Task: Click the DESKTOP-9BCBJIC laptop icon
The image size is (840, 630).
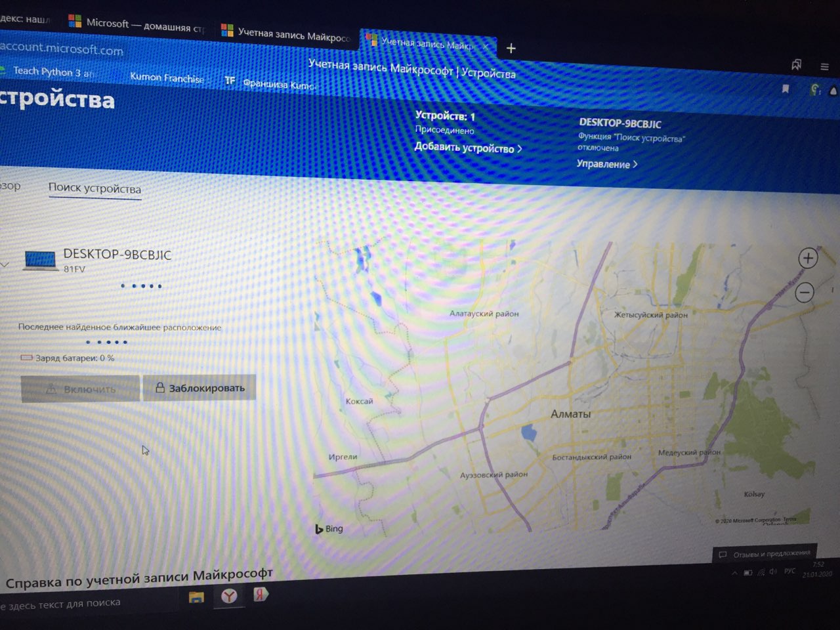Action: coord(40,260)
